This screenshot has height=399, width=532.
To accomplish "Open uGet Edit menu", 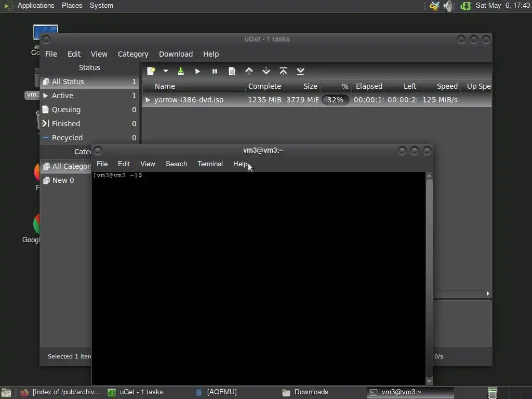I will [74, 54].
